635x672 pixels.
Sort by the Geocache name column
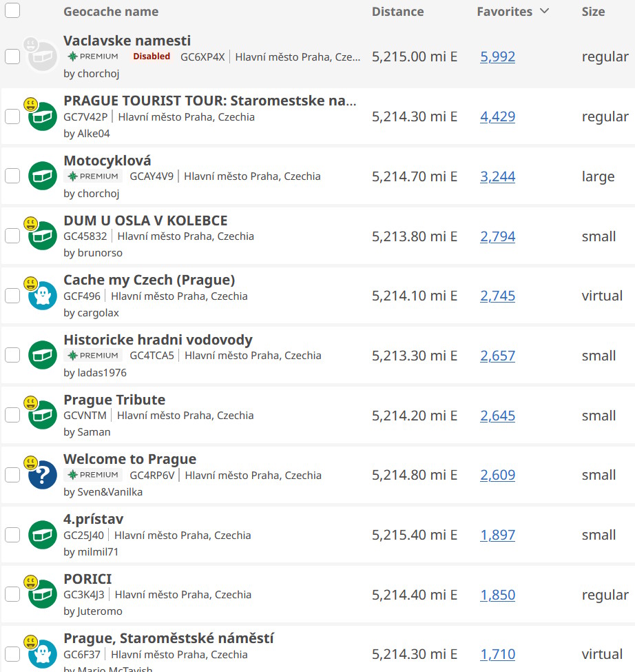pos(111,12)
